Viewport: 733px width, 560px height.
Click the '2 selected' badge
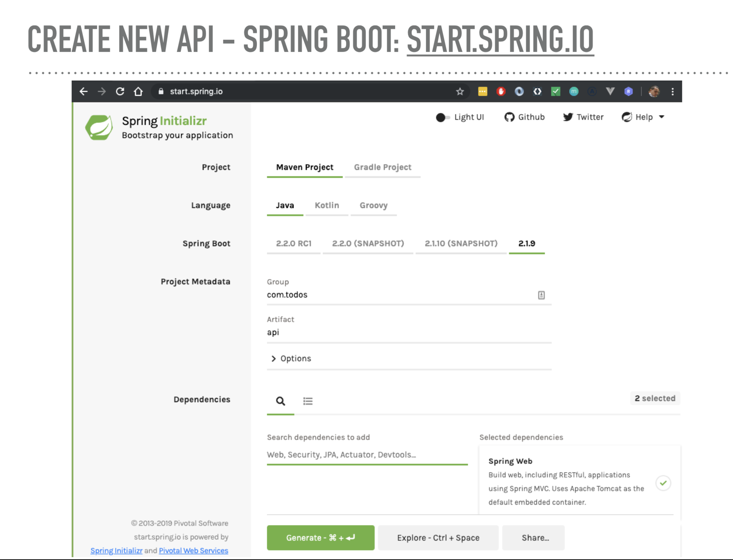click(x=655, y=398)
